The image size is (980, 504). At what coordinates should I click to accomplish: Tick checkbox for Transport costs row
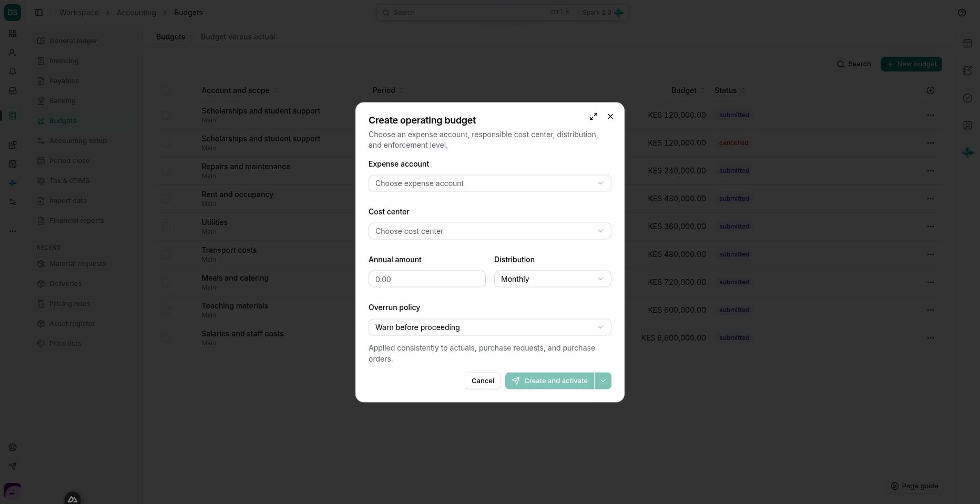166,254
